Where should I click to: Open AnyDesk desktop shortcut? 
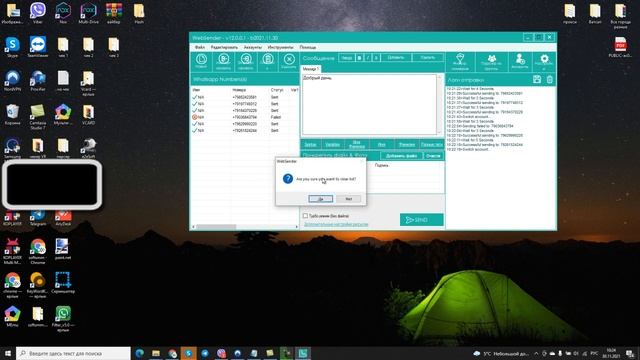tap(63, 218)
